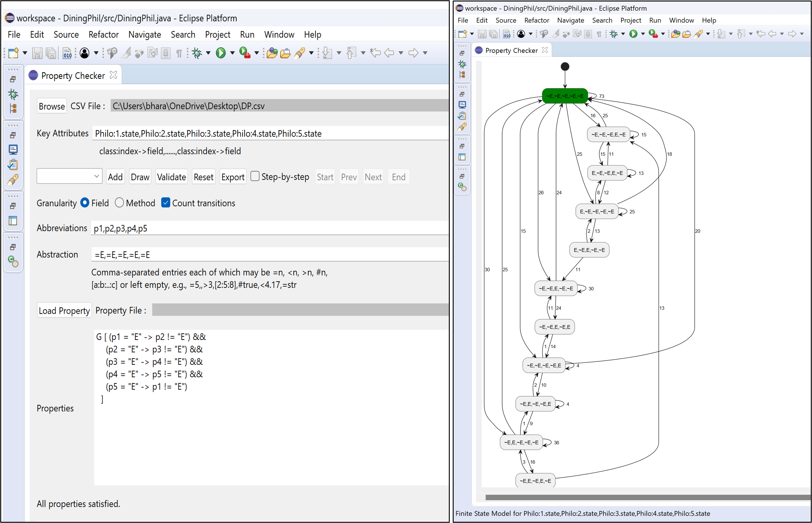The width and height of the screenshot is (812, 523).
Task: Click the Back navigation arrow in left toolbar
Action: pyautogui.click(x=389, y=53)
